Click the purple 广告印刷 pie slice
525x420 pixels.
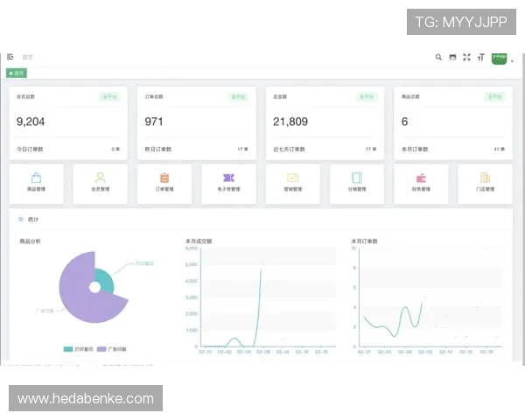click(77, 302)
